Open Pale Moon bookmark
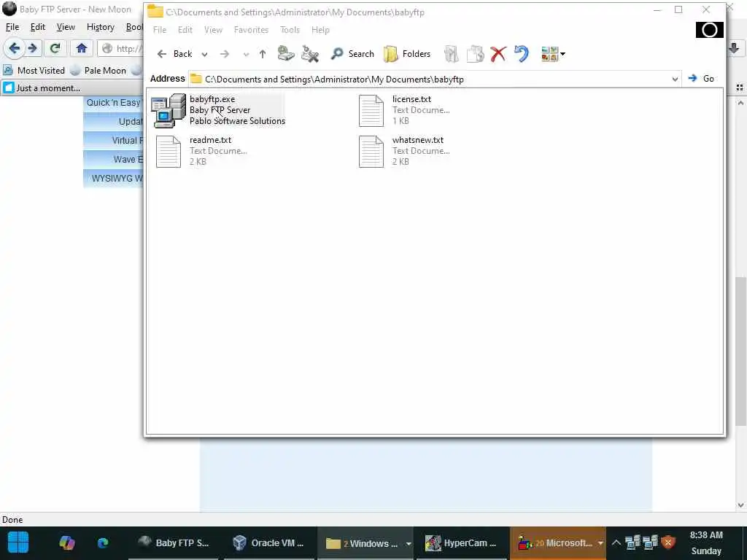Viewport: 747px width, 560px height. coord(98,71)
